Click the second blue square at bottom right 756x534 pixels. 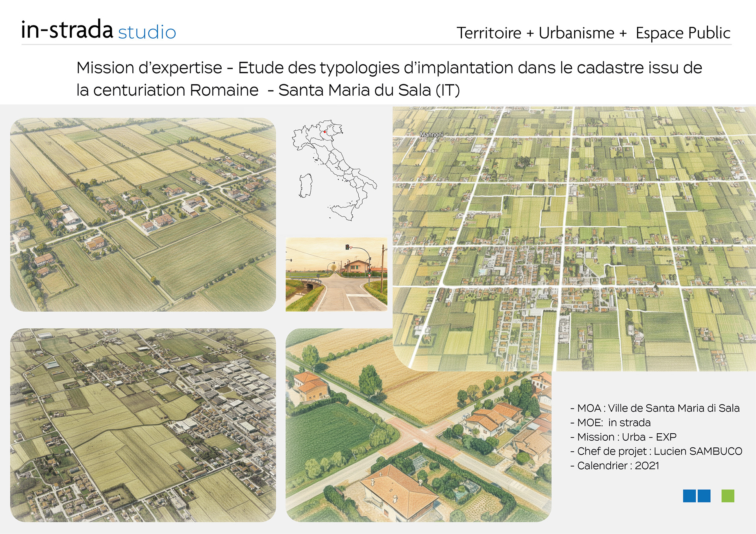[704, 496]
